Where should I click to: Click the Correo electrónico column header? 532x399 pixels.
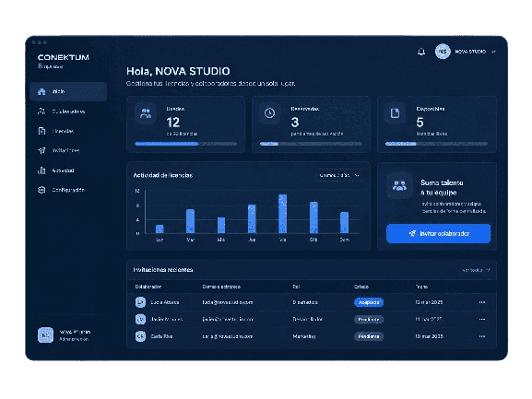(221, 287)
